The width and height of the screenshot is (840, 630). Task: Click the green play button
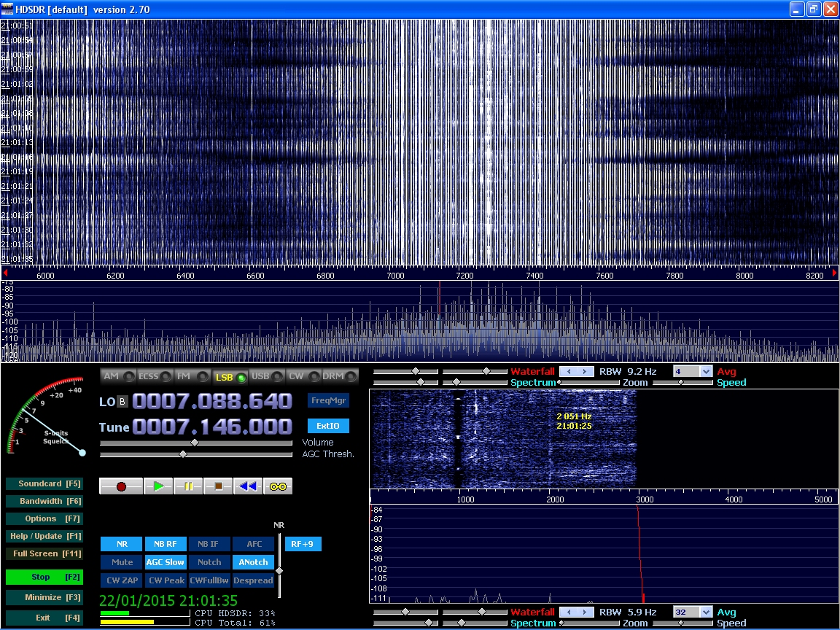point(158,486)
